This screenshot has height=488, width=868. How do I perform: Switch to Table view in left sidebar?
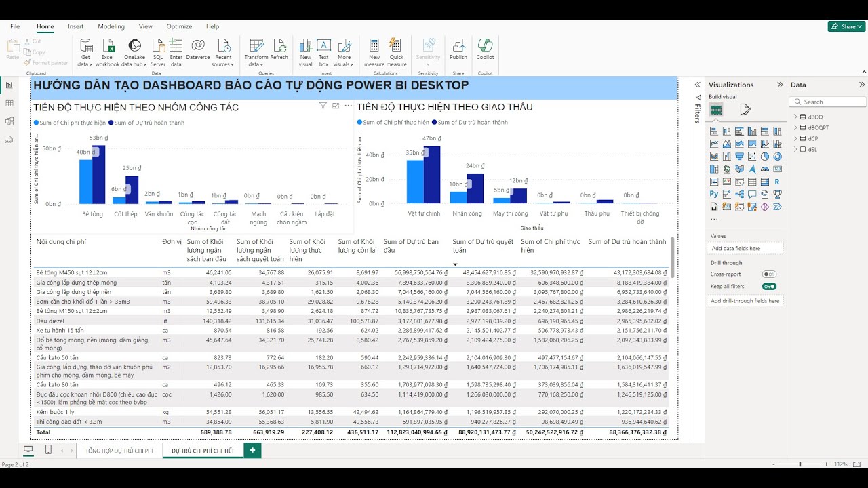pos(9,103)
